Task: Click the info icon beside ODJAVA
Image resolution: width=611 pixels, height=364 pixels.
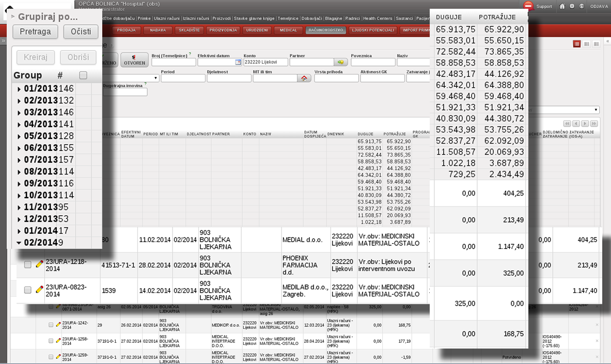Action: click(x=582, y=6)
